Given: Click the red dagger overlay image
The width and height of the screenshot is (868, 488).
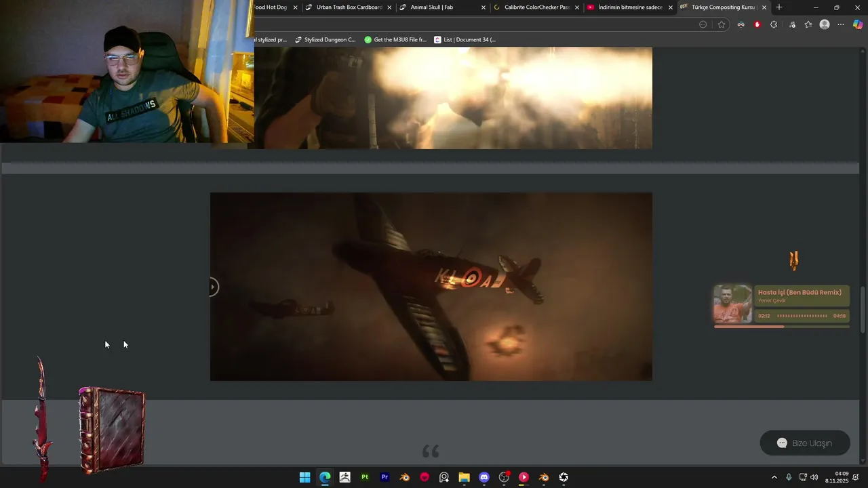Looking at the screenshot, I should [x=43, y=420].
